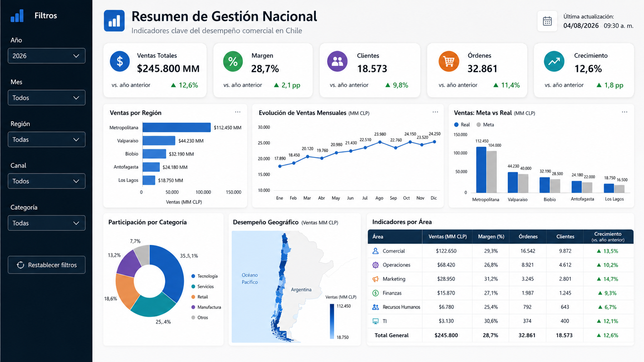This screenshot has height=362, width=644.
Task: Click the Recursos Humanos people icon
Action: click(376, 307)
